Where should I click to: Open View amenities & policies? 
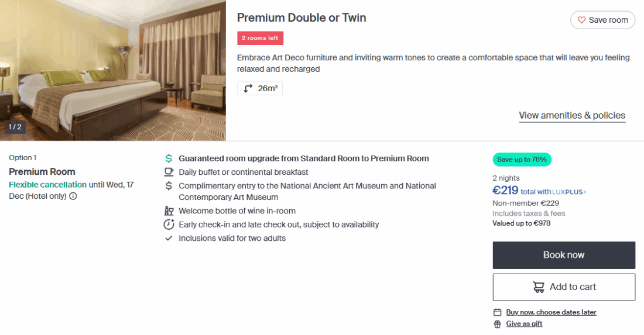click(571, 115)
